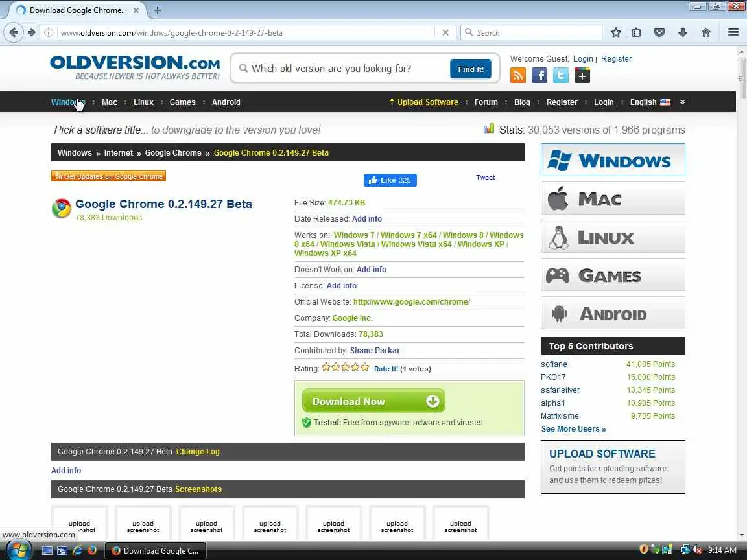Viewport: 747px width, 560px height.
Task: Click the green Download Now button
Action: coord(373,401)
